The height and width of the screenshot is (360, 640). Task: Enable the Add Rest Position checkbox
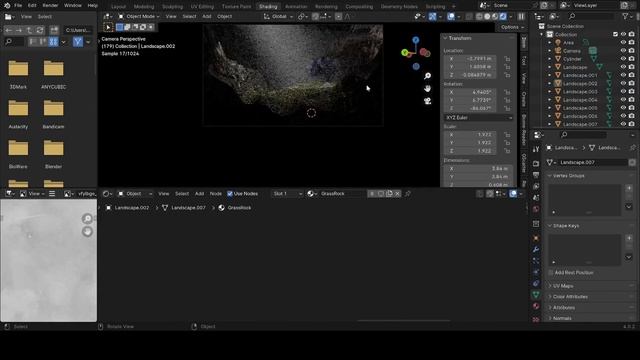point(551,272)
